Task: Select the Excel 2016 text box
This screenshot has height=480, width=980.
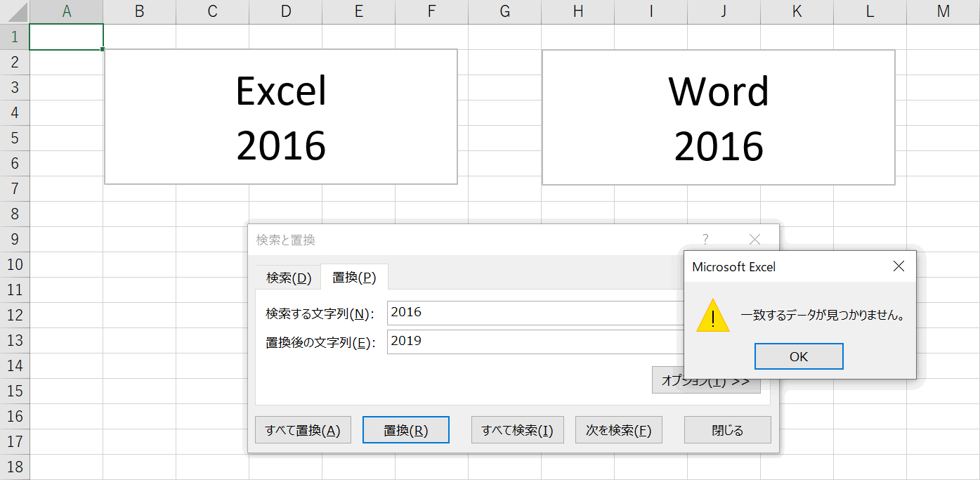Action: coord(281,117)
